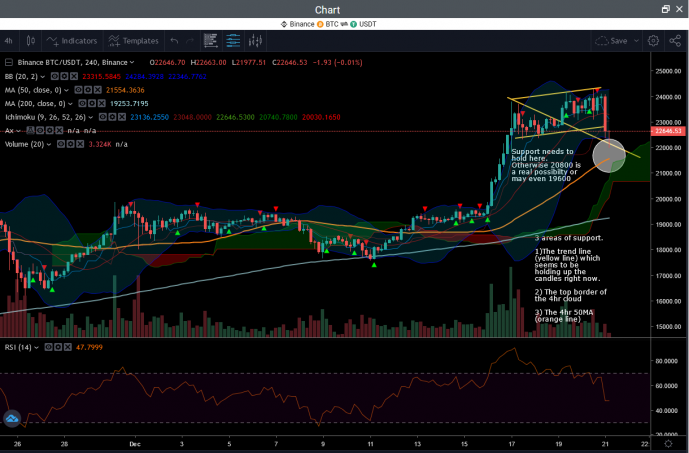Screen dimensions: 689x453
Task: Open RSI (14) settings
Action: pyautogui.click(x=58, y=347)
